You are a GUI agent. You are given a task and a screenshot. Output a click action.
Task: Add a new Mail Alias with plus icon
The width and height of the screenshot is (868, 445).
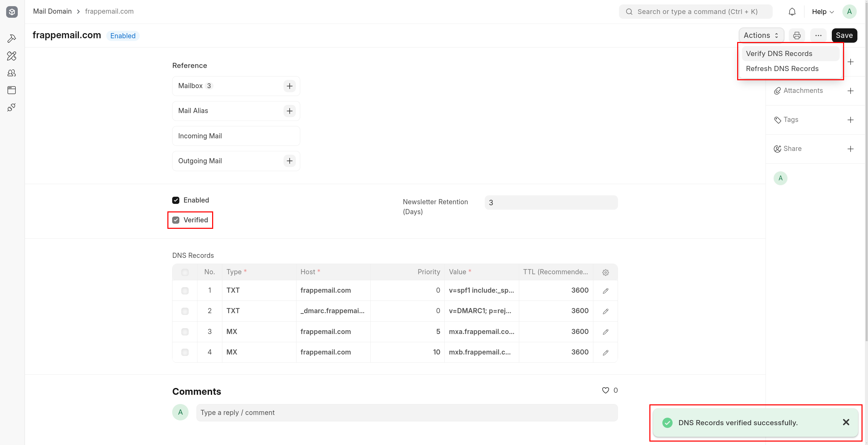289,111
